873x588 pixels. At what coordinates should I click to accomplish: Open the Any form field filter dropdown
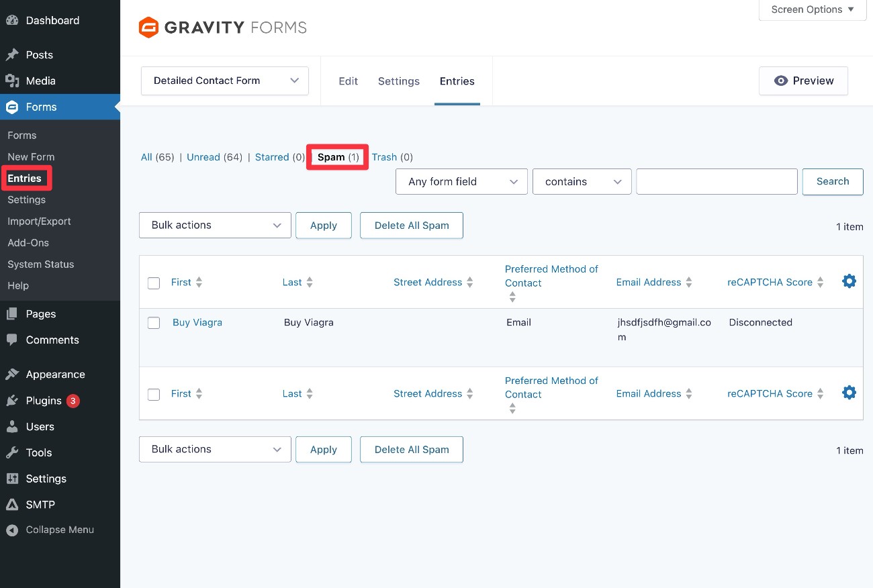(x=461, y=182)
